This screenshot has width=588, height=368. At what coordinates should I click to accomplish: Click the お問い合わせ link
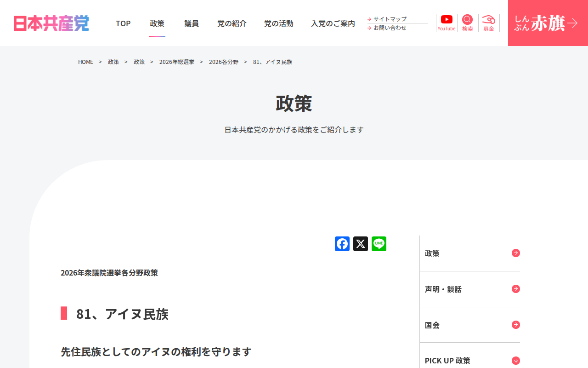(x=390, y=28)
